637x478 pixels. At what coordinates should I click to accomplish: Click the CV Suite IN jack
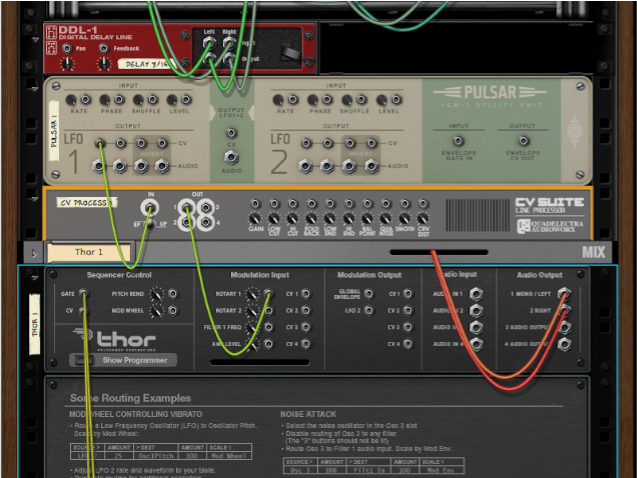[150, 209]
